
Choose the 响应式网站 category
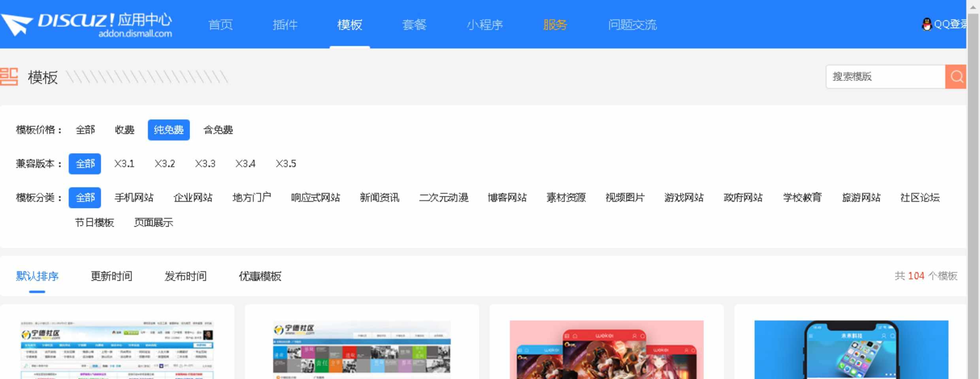click(x=315, y=198)
